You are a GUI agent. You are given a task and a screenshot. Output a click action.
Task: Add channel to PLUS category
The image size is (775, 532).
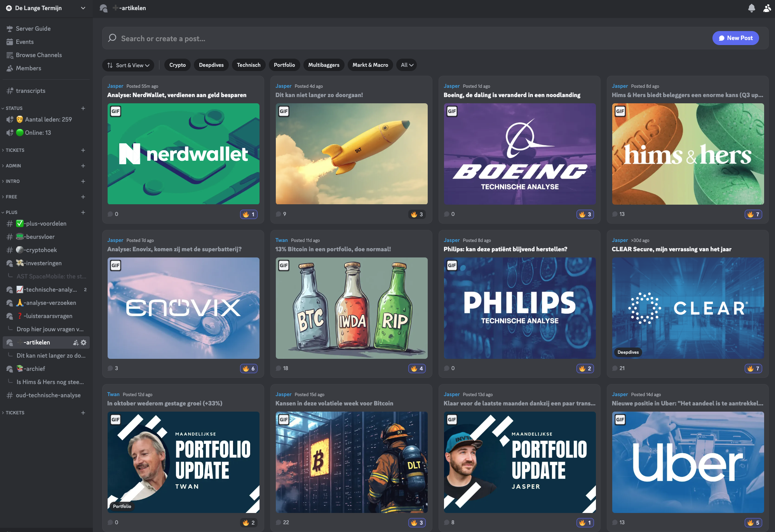pyautogui.click(x=83, y=212)
